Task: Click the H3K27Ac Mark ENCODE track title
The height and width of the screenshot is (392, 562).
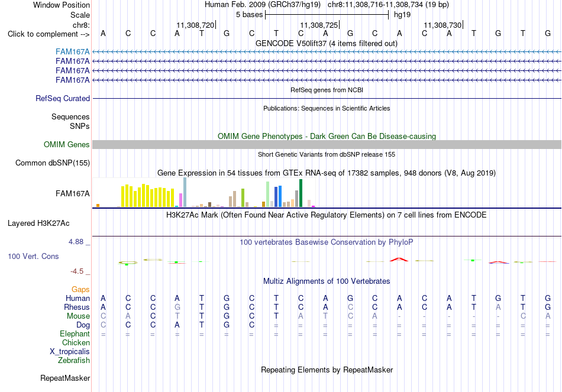Action: click(327, 215)
